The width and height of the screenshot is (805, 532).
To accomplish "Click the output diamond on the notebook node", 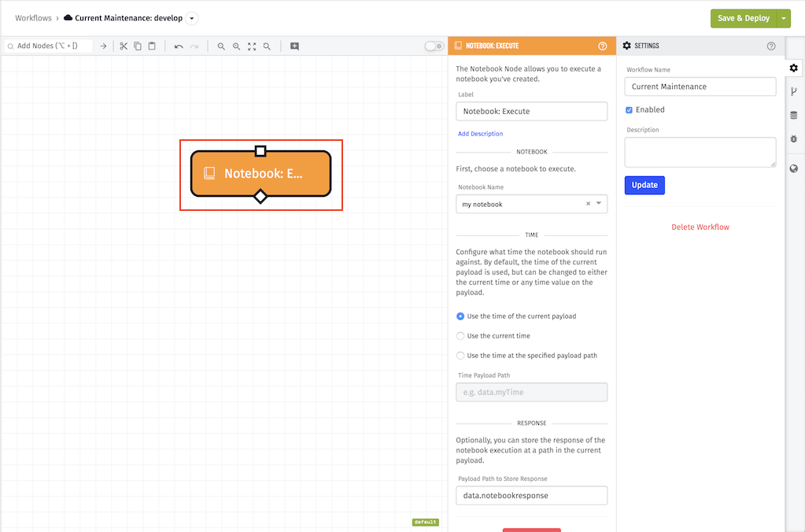I will coord(260,196).
